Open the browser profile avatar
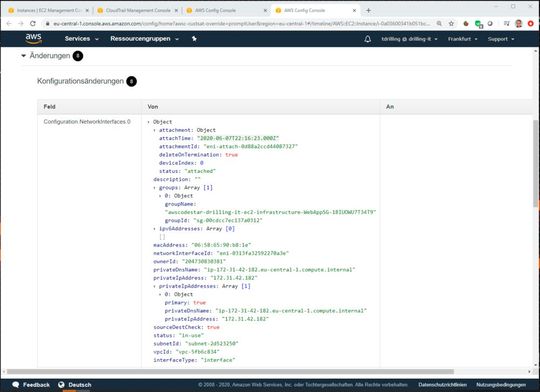 [x=518, y=23]
